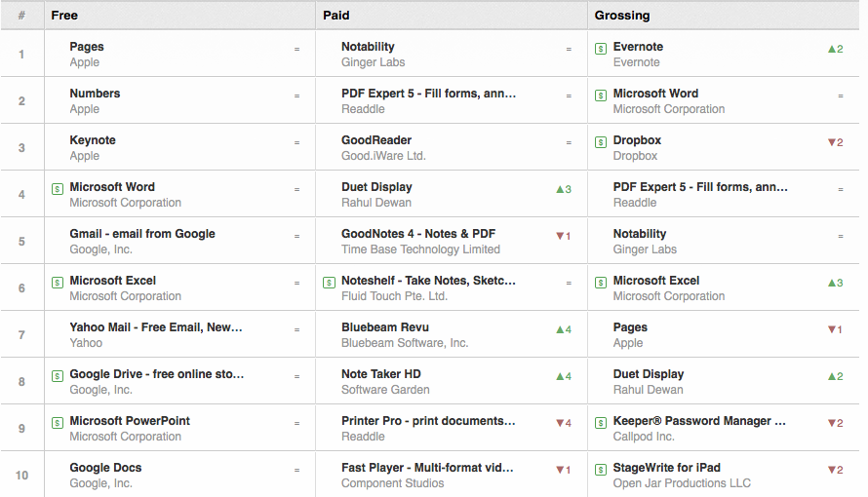Open Duet Display in Paid column

(x=377, y=187)
